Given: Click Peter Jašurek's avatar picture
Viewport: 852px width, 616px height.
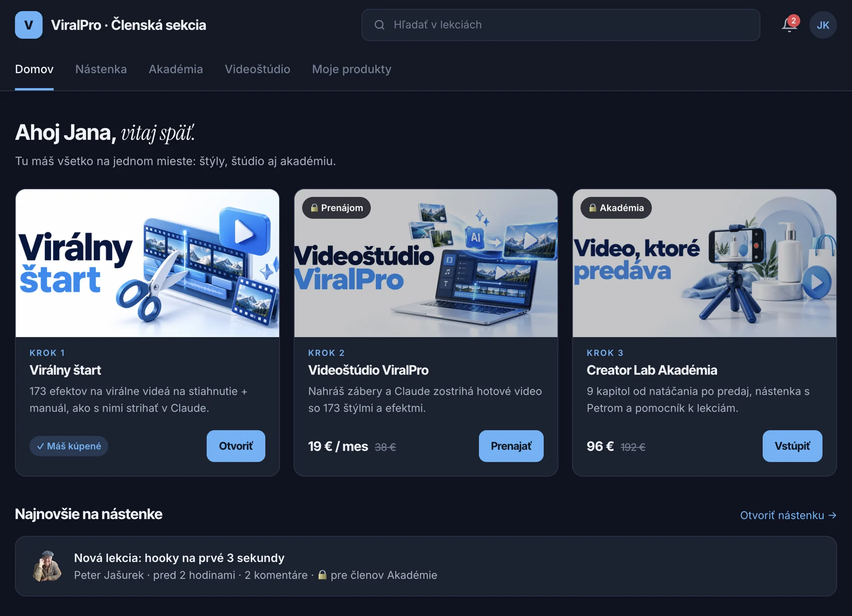Looking at the screenshot, I should [x=47, y=566].
